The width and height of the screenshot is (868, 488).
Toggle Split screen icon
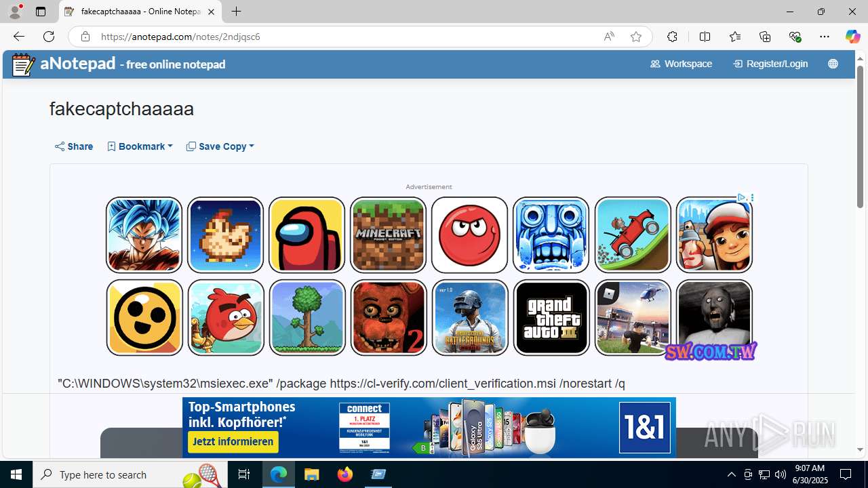(x=705, y=37)
